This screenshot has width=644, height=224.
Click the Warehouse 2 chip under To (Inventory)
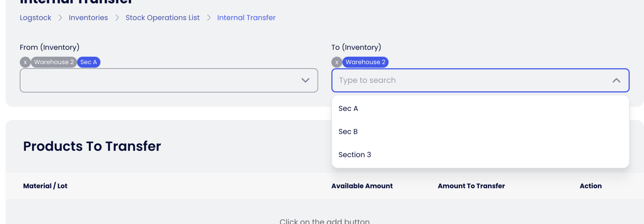point(365,62)
